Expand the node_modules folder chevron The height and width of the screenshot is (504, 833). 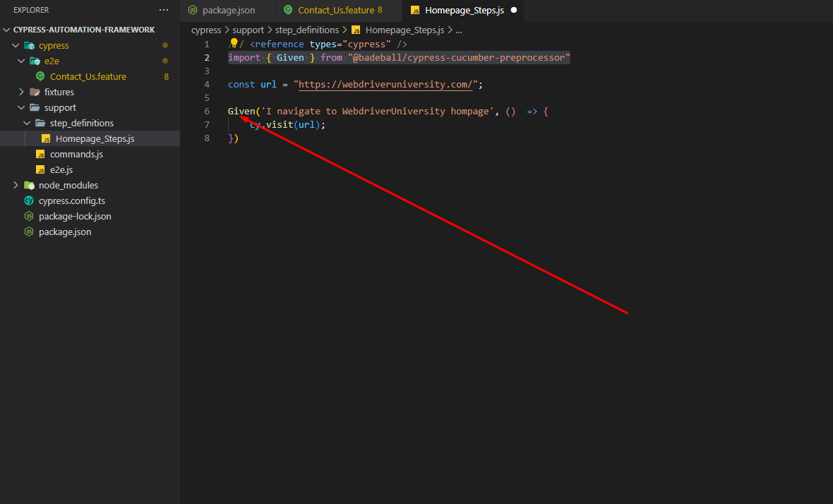point(16,186)
